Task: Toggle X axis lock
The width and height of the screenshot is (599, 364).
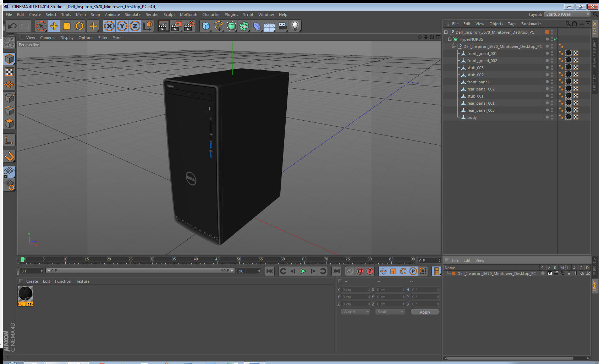Action: (109, 26)
